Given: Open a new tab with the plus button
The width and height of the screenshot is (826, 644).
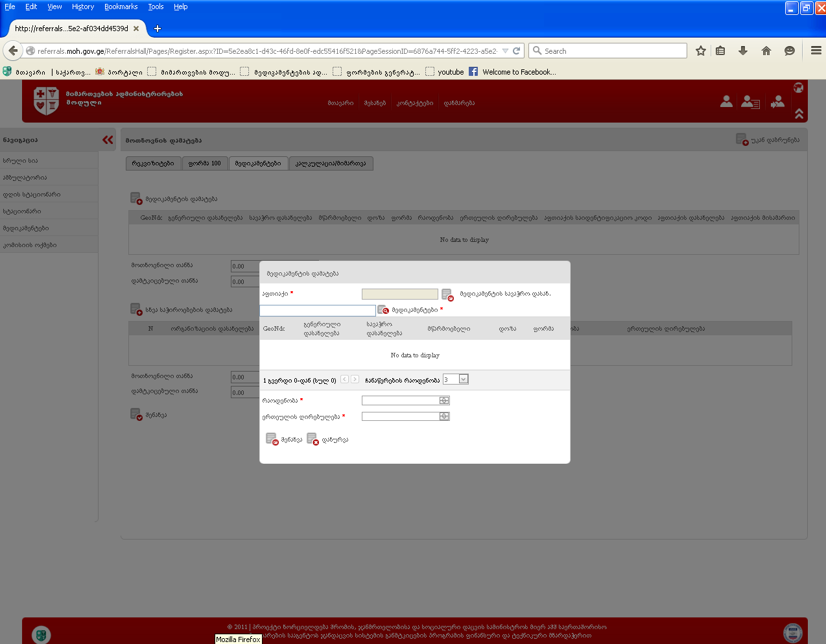Looking at the screenshot, I should [158, 29].
